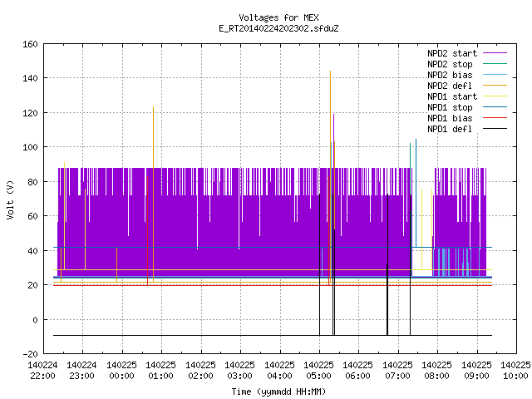Click the x-axis label 140225 08:00

pos(436,371)
